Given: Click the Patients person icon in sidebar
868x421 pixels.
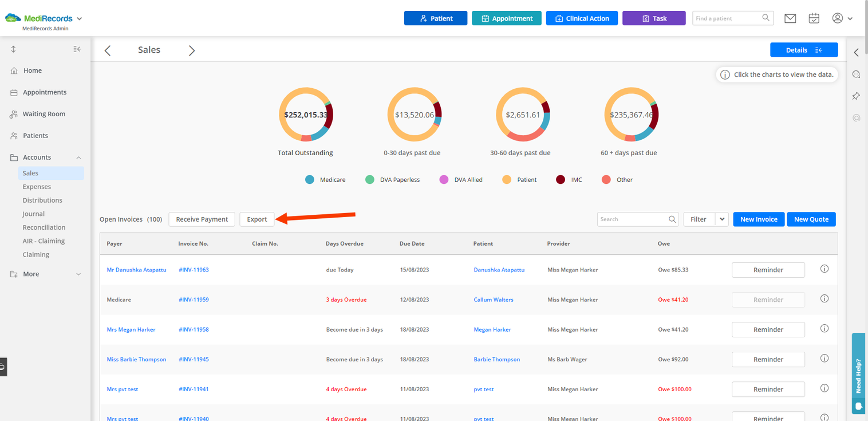Looking at the screenshot, I should point(14,136).
